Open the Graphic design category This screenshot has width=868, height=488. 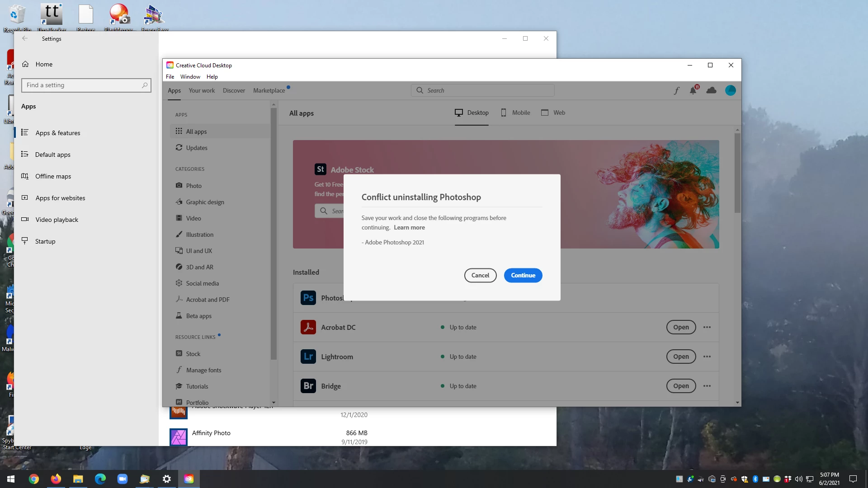click(205, 202)
